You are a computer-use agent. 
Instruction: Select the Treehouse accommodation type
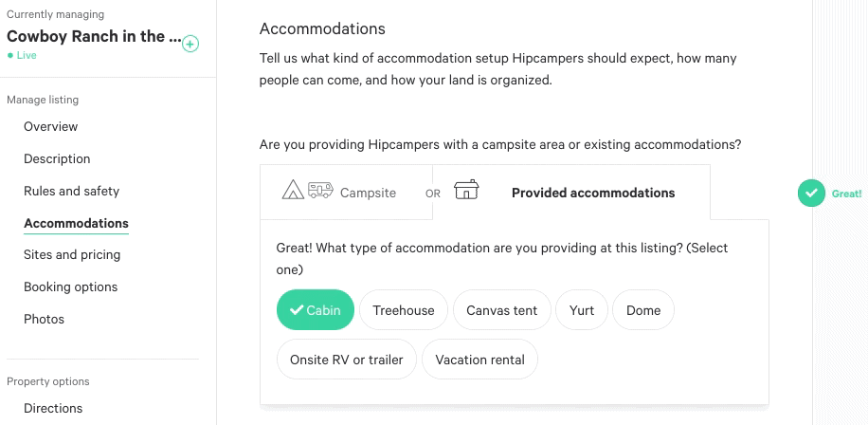pos(403,310)
